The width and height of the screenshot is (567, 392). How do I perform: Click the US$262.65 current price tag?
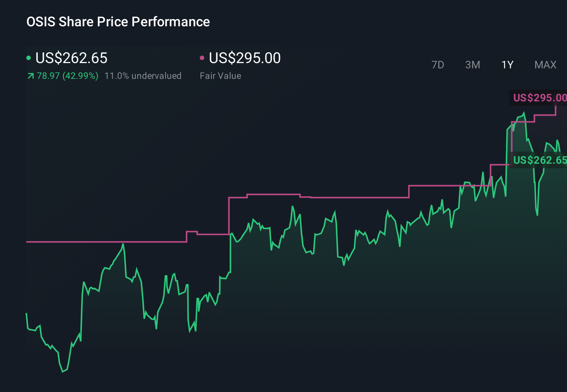tap(540, 160)
